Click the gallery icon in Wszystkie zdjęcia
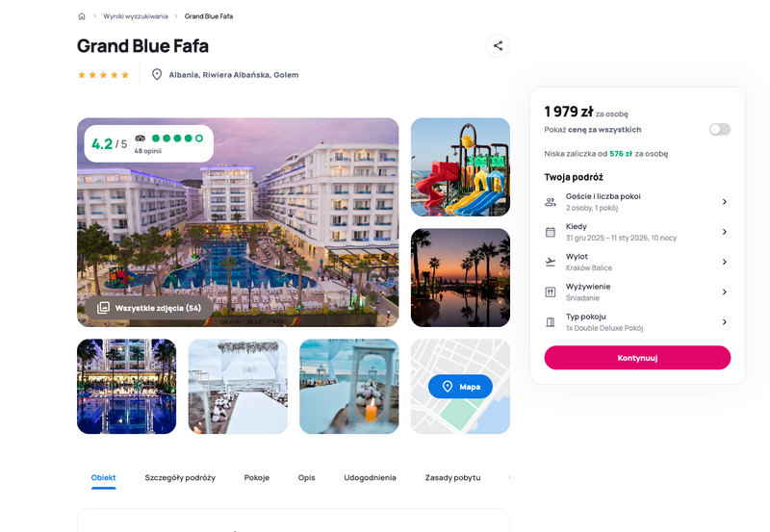Viewport: 770px width, 532px height. click(x=103, y=308)
